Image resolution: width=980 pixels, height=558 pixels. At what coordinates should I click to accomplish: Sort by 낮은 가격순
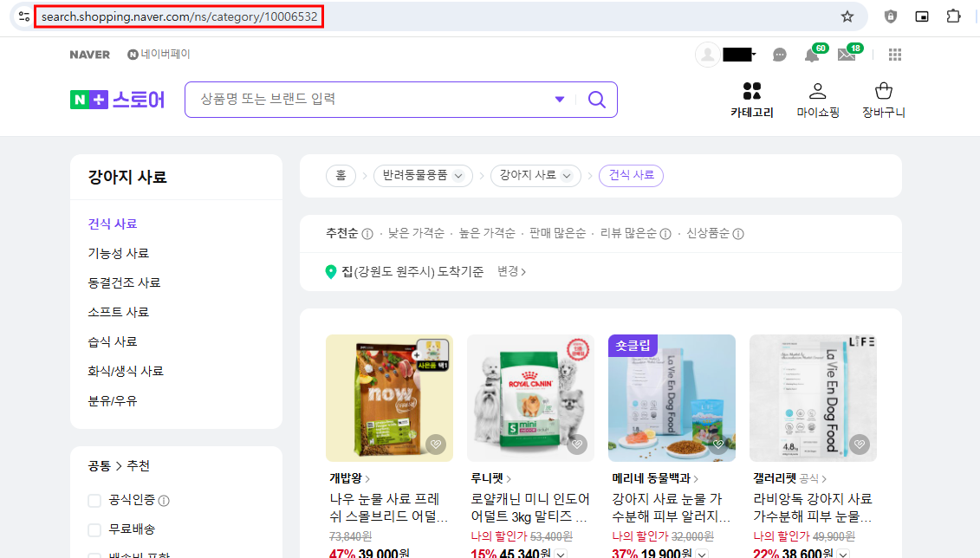pyautogui.click(x=416, y=233)
